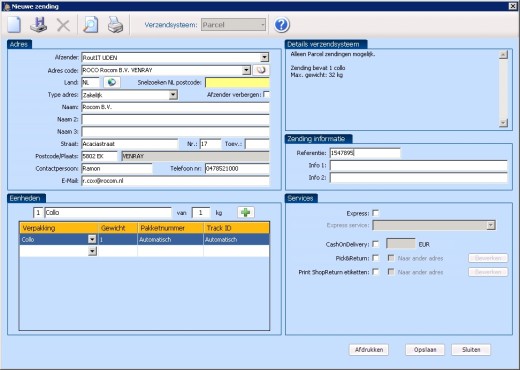Open the Type adres Zakelijk dropdown
The image size is (520, 370).
(173, 95)
